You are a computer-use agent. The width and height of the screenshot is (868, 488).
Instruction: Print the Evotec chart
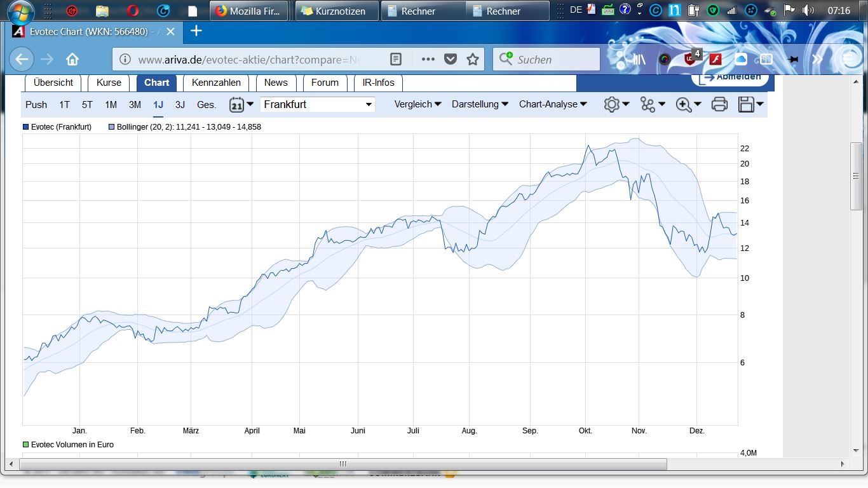point(719,104)
